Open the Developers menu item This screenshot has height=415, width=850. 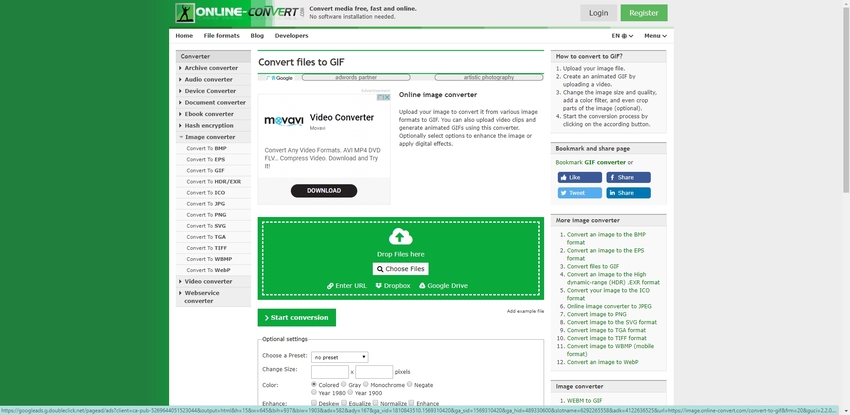(x=291, y=35)
